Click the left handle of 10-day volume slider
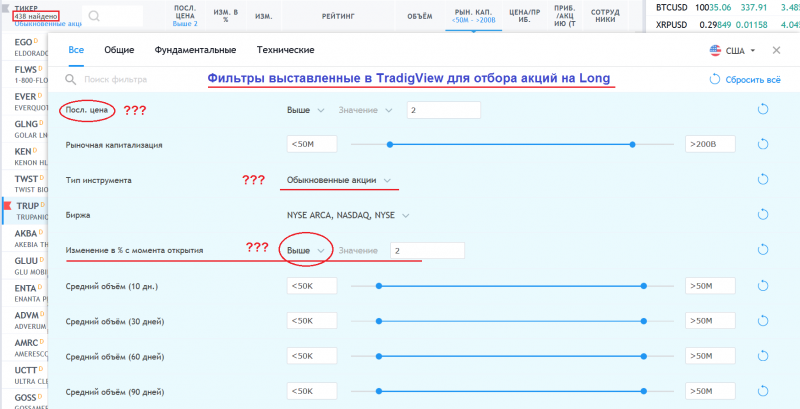The width and height of the screenshot is (800, 409). point(379,286)
